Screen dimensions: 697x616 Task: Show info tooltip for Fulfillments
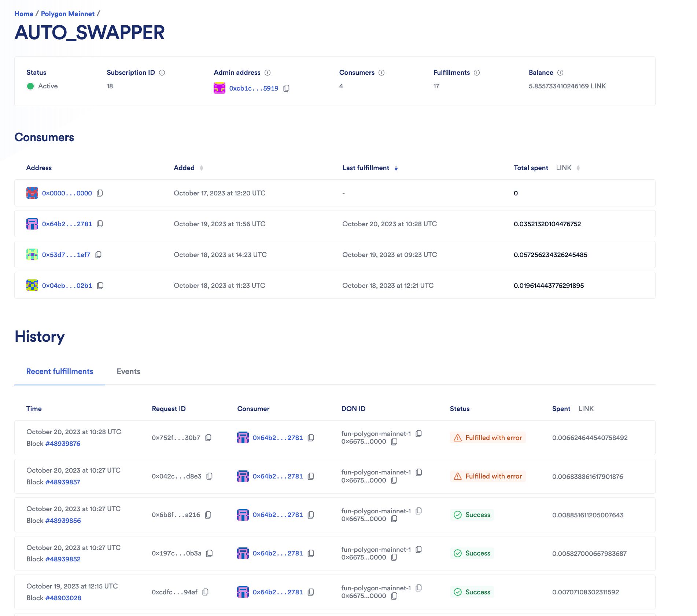477,73
